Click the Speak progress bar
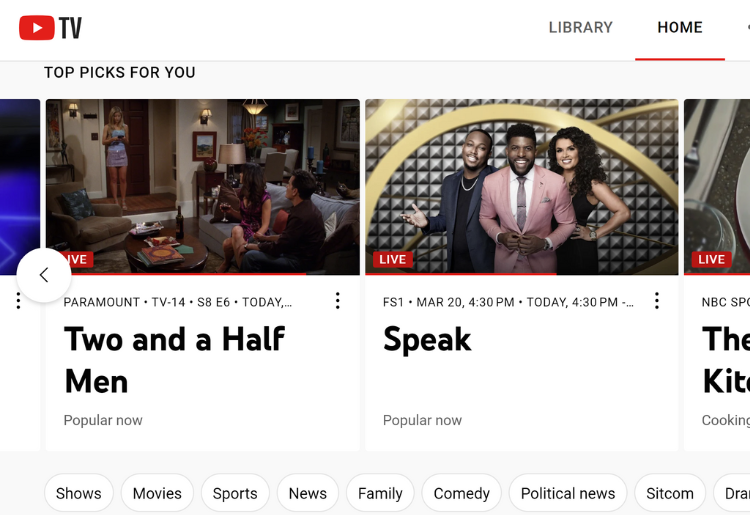750x515 pixels. [x=522, y=274]
